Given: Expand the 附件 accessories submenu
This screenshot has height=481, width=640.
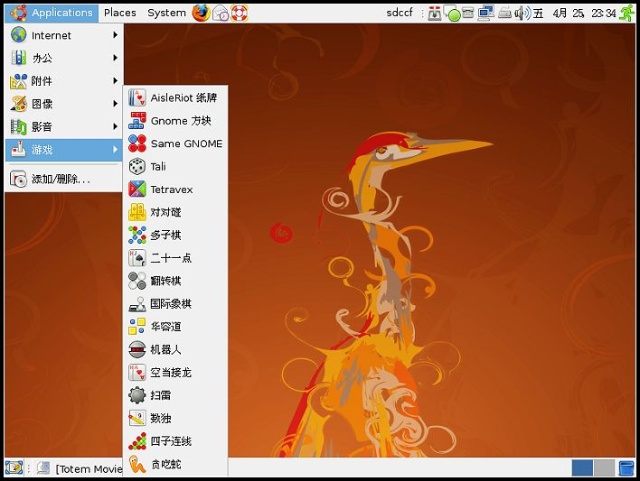Looking at the screenshot, I should 64,81.
